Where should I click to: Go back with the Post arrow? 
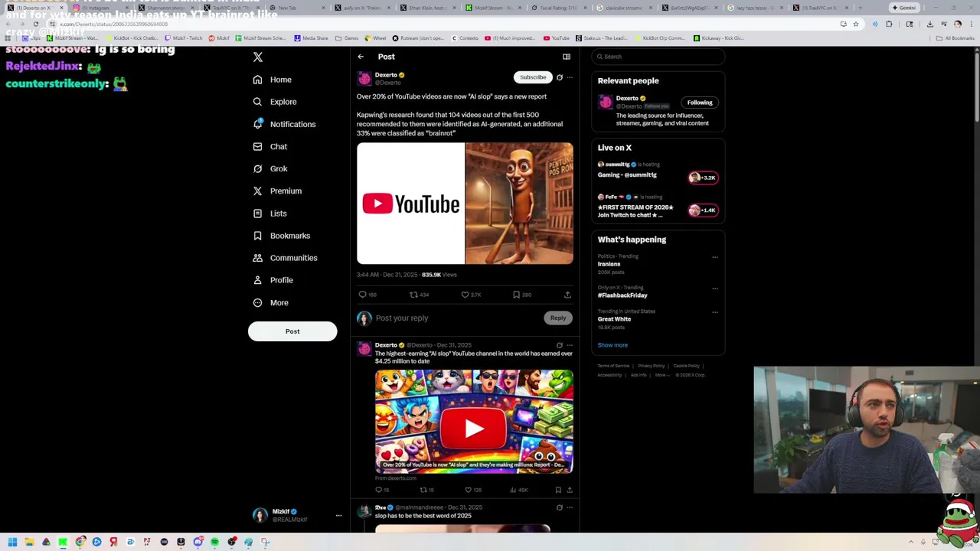tap(361, 57)
